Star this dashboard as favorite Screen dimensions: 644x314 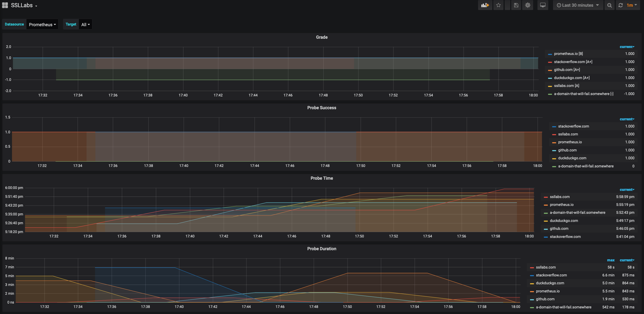tap(498, 5)
